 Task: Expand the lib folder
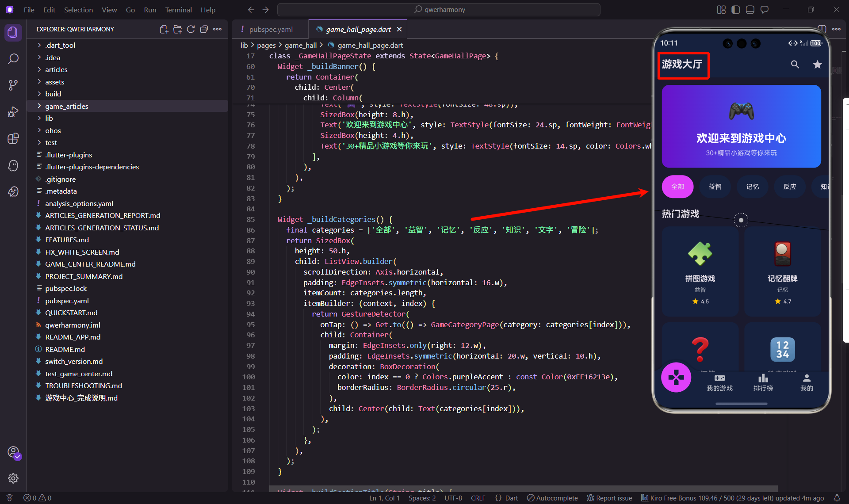pos(49,118)
